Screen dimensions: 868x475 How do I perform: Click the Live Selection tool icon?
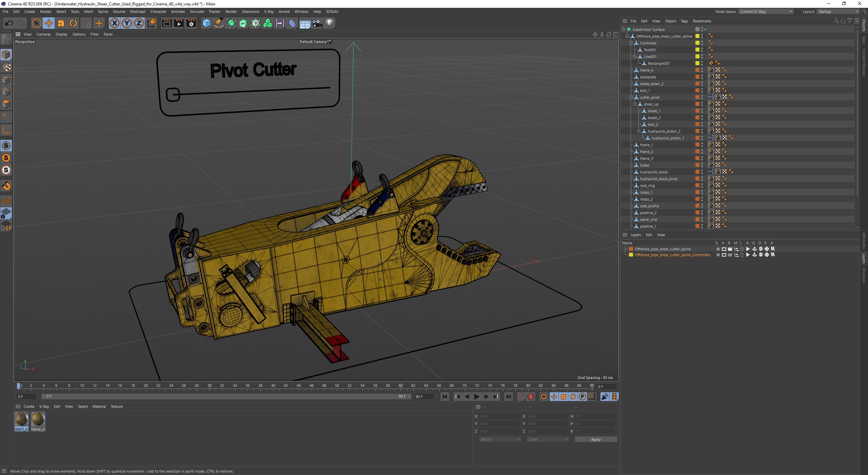(36, 23)
